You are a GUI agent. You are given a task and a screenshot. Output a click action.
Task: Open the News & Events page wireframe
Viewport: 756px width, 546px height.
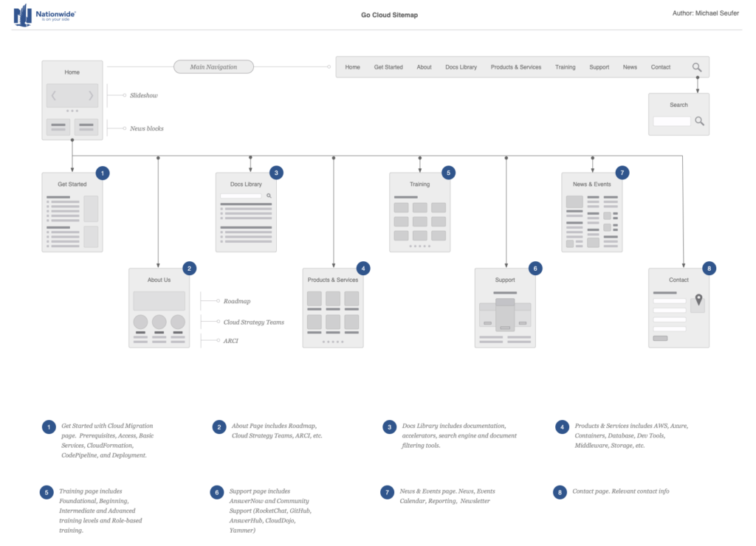point(591,212)
